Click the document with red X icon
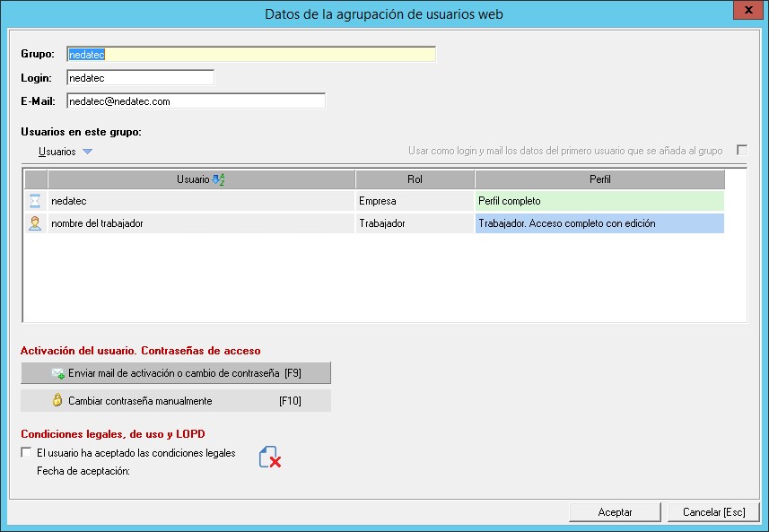Viewport: 769px width, 532px height. (x=270, y=457)
